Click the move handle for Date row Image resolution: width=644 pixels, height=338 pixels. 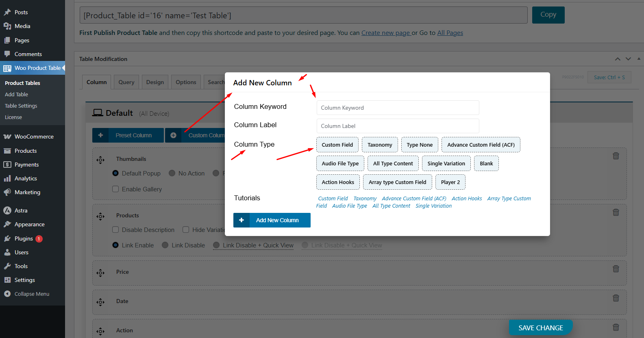coord(100,302)
